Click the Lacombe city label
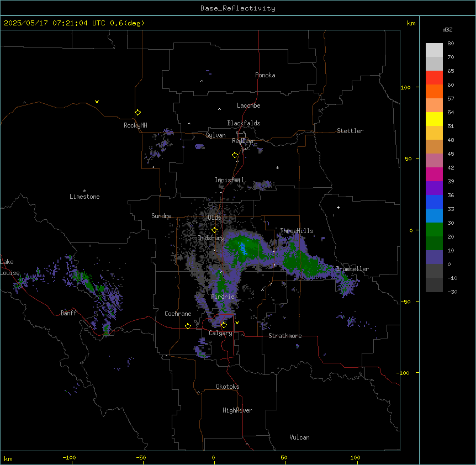This screenshot has height=465, width=476. tap(248, 105)
